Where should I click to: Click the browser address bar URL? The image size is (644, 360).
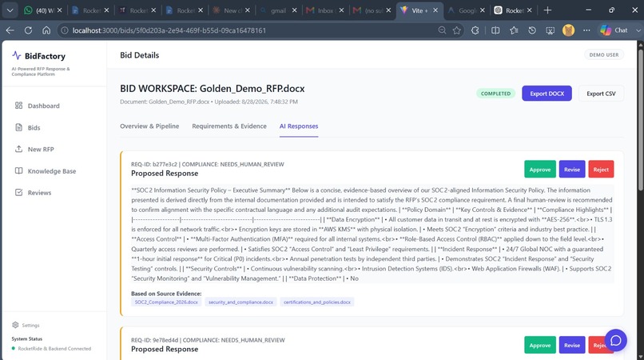pos(169,30)
